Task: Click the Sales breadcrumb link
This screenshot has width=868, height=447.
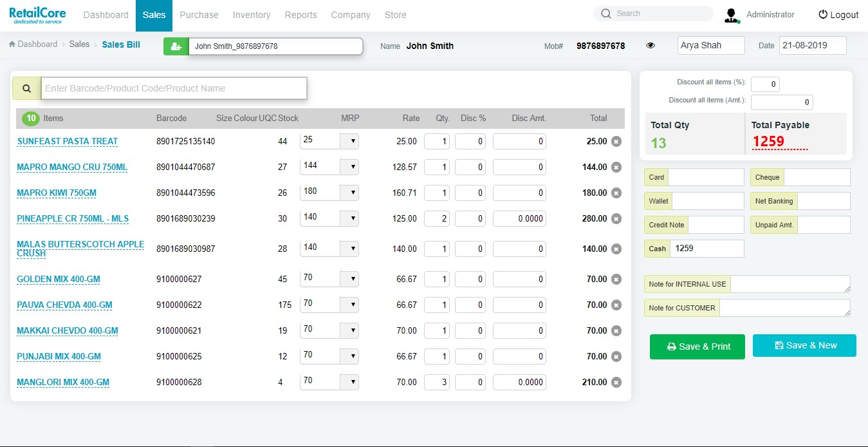Action: tap(80, 44)
